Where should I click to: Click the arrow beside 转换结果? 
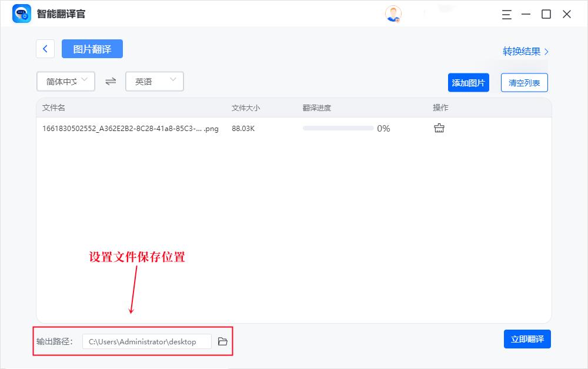click(x=547, y=51)
